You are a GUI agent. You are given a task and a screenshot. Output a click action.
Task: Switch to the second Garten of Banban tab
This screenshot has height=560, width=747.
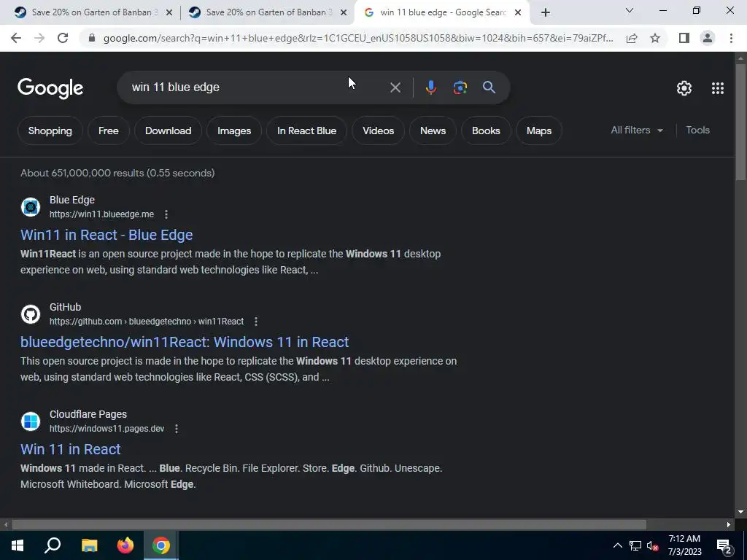coord(267,12)
